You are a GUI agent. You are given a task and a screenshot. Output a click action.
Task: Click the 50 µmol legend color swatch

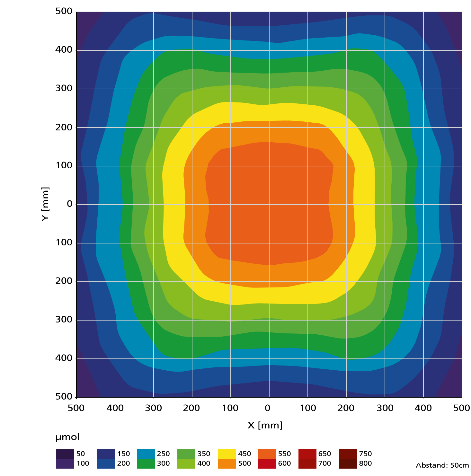pyautogui.click(x=65, y=454)
